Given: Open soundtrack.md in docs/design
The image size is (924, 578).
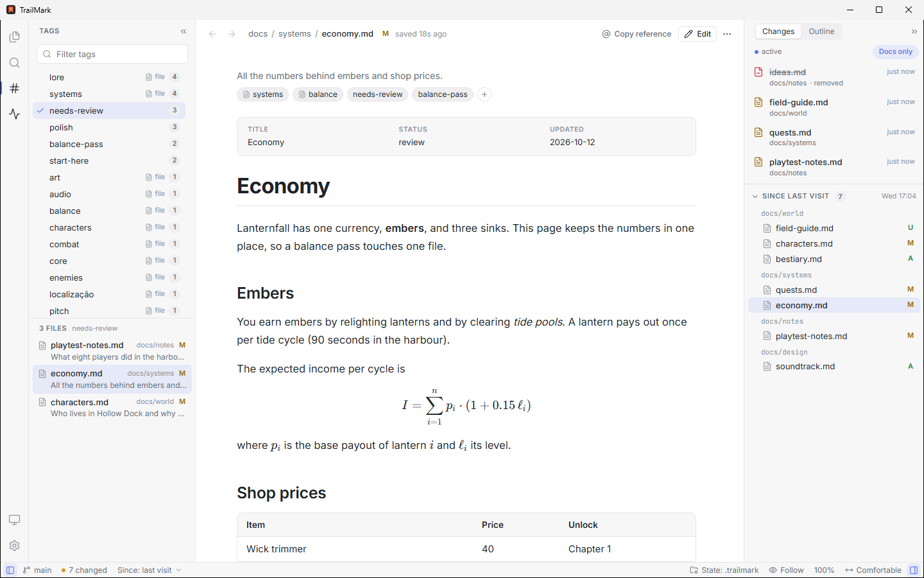Looking at the screenshot, I should click(834, 366).
